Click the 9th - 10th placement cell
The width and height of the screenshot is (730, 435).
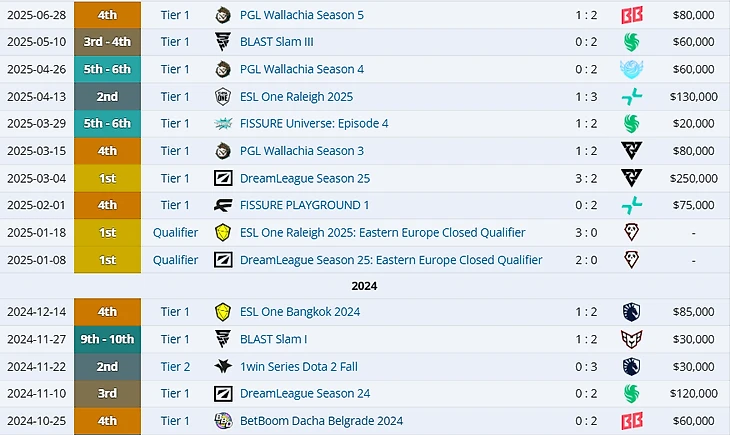pyautogui.click(x=107, y=340)
